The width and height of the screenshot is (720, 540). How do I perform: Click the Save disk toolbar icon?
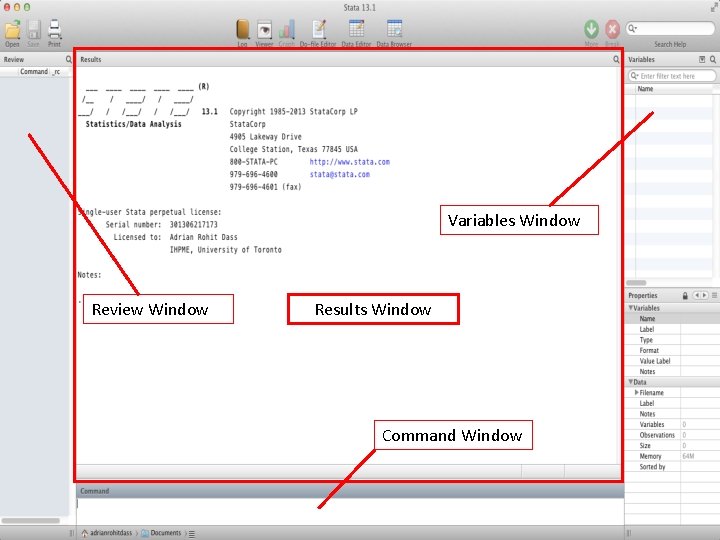point(34,30)
